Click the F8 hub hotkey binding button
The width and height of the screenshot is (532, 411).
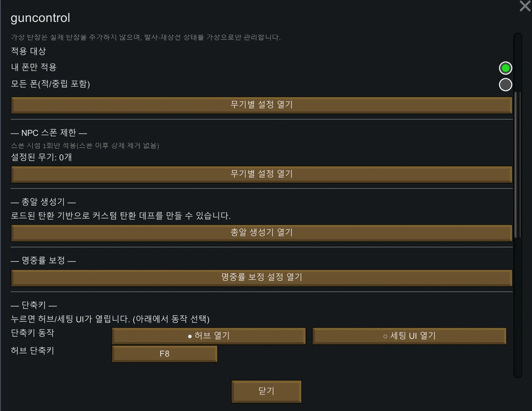(x=164, y=354)
